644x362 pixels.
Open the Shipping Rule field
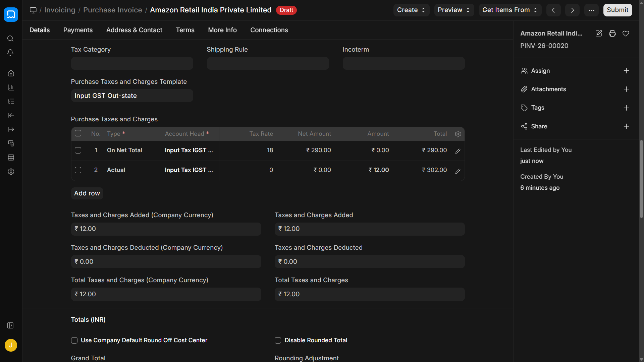(268, 63)
